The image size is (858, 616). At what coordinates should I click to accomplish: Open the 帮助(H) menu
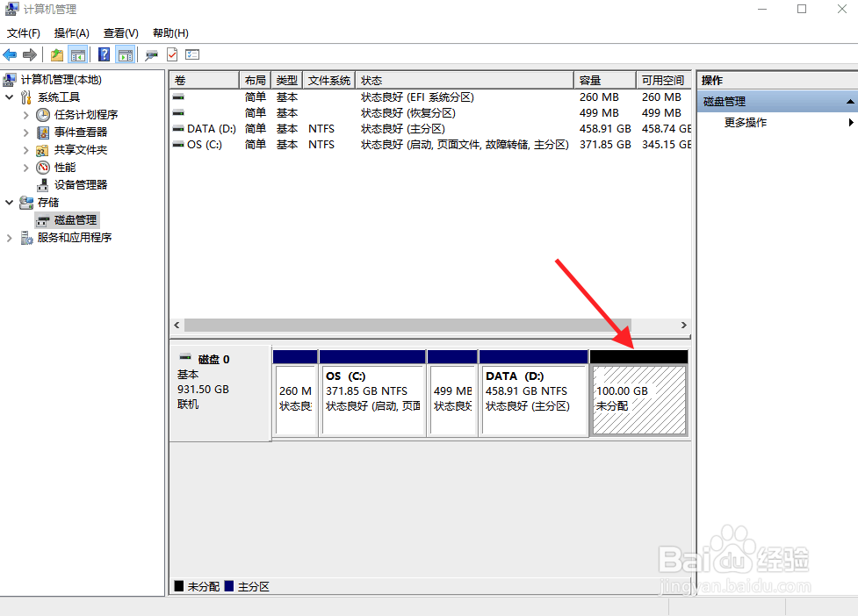pos(170,33)
